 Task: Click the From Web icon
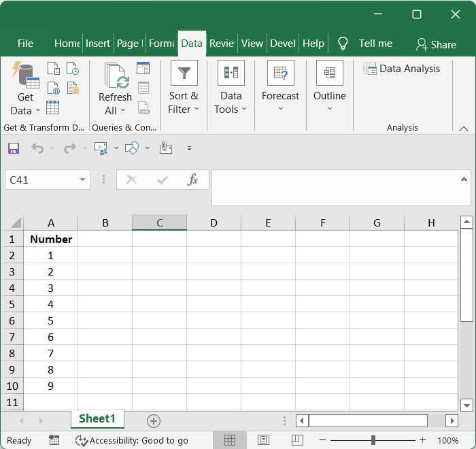53,88
